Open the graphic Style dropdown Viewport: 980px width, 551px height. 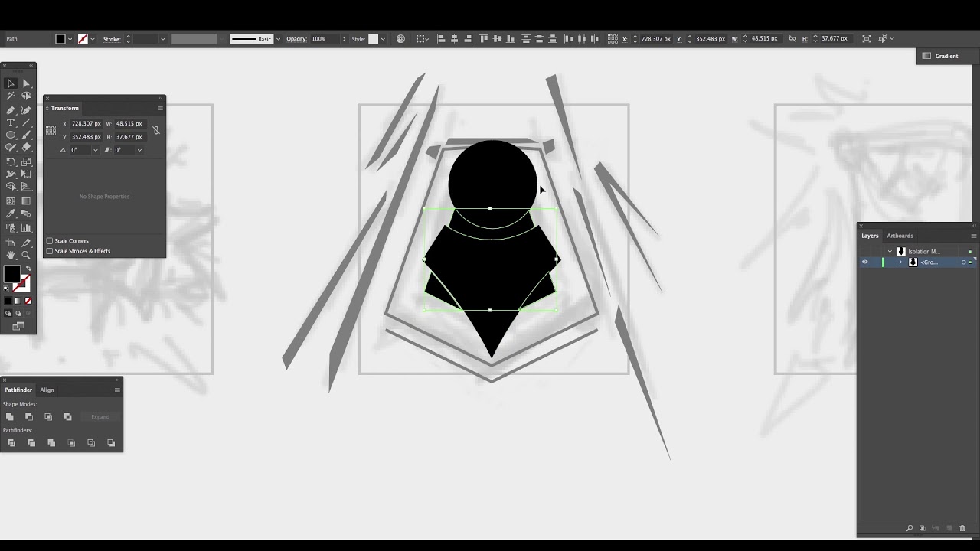(x=383, y=39)
